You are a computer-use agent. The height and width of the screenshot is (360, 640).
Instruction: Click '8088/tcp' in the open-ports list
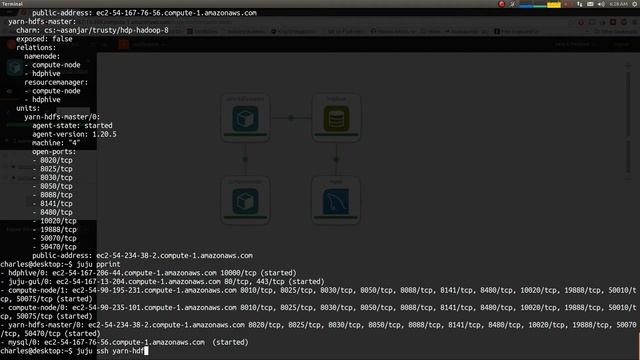(56, 195)
